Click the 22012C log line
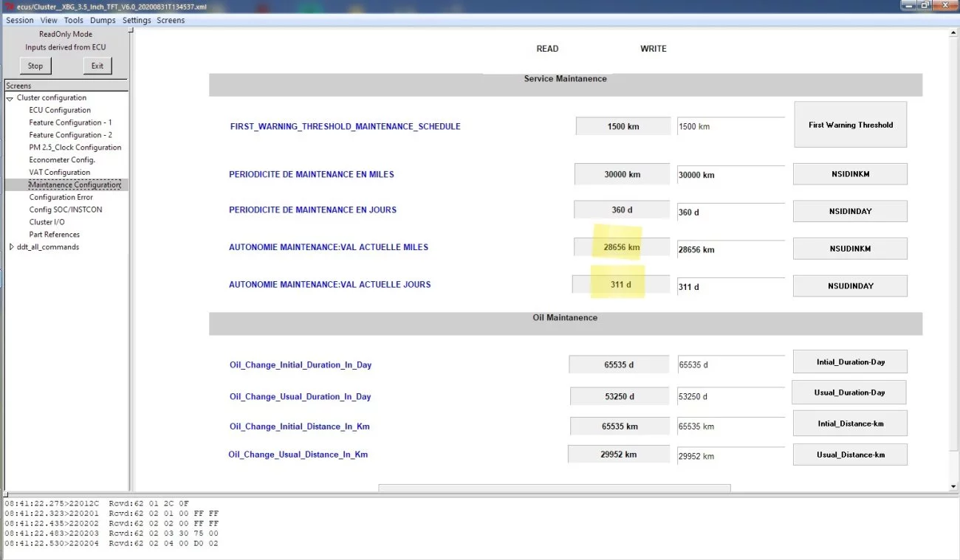This screenshot has width=960, height=560. point(97,503)
